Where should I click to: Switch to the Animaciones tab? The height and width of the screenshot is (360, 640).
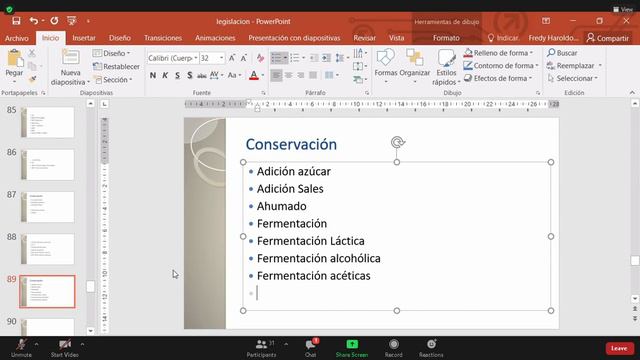pos(215,38)
